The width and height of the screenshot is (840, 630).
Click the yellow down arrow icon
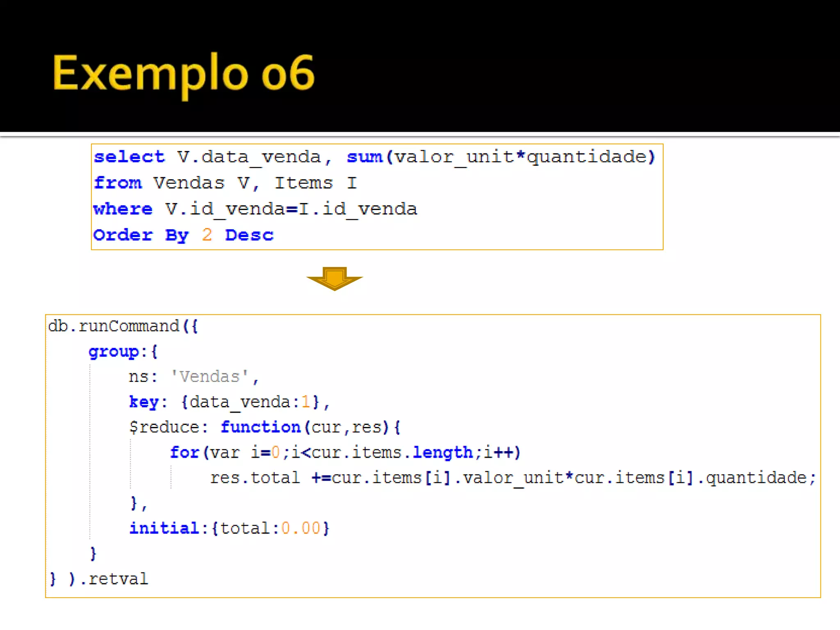pyautogui.click(x=334, y=278)
